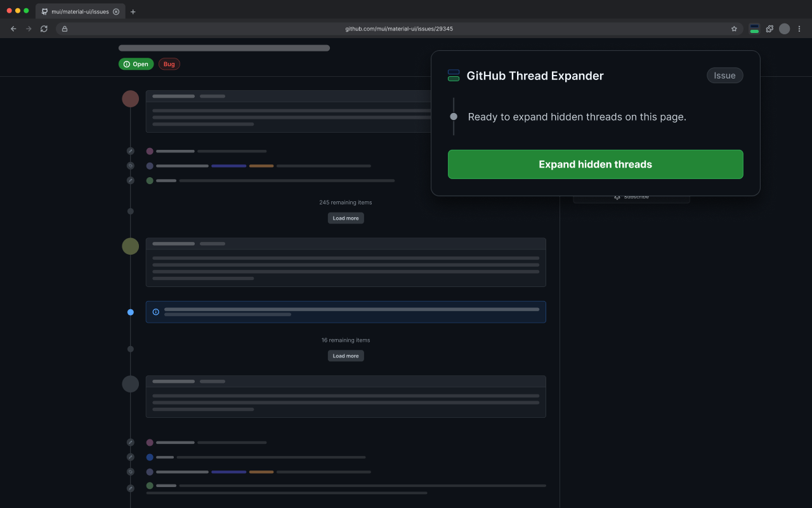812x508 pixels.
Task: Click the status dot in extension popup
Action: coord(454,117)
